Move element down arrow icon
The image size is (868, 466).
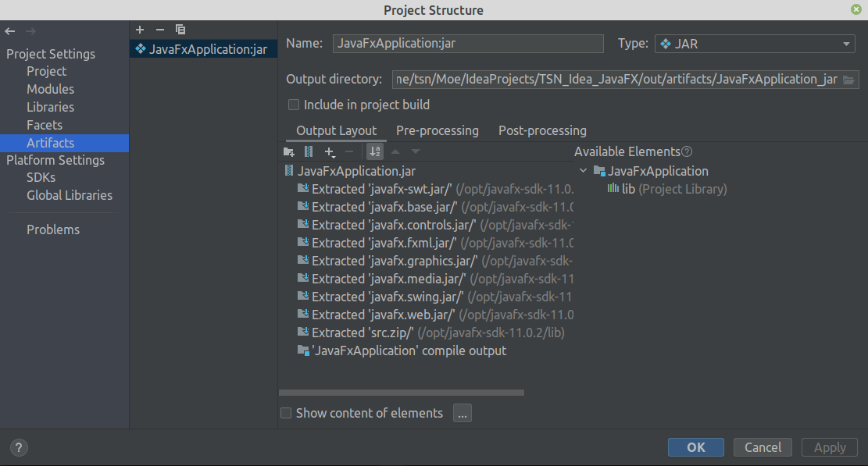tap(416, 151)
